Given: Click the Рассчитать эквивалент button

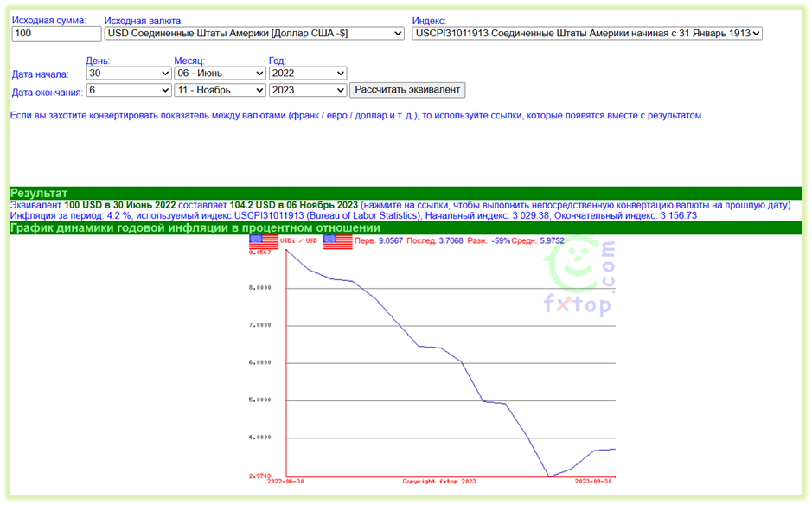Looking at the screenshot, I should point(407,90).
